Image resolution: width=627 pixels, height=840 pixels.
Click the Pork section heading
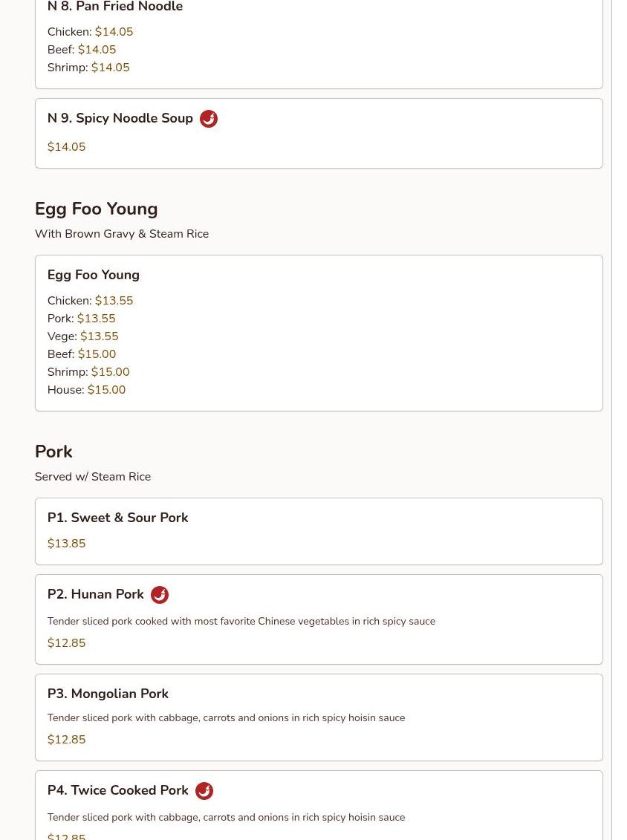53,452
